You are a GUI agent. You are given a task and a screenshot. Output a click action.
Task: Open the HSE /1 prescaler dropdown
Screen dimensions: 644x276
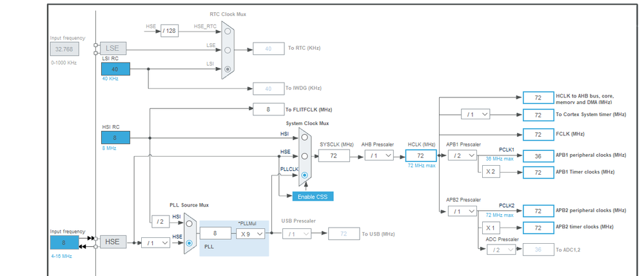click(x=155, y=242)
